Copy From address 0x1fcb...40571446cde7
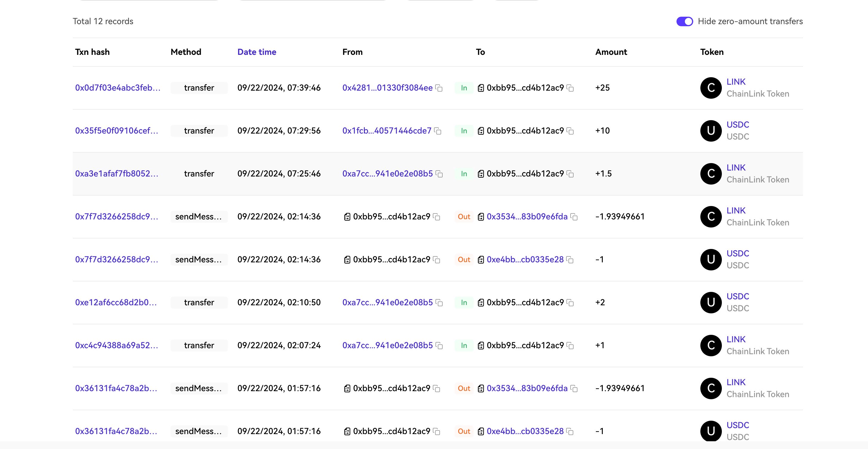 [x=438, y=131]
